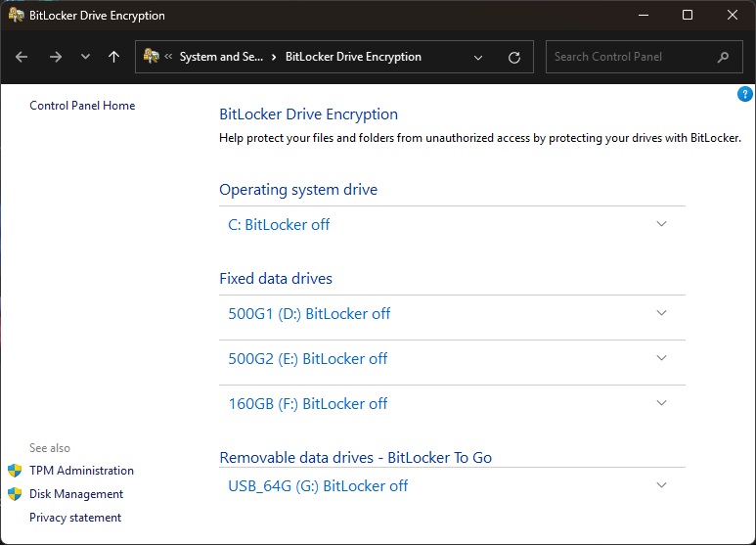
Task: Click the forward navigation arrow
Action: [x=55, y=57]
